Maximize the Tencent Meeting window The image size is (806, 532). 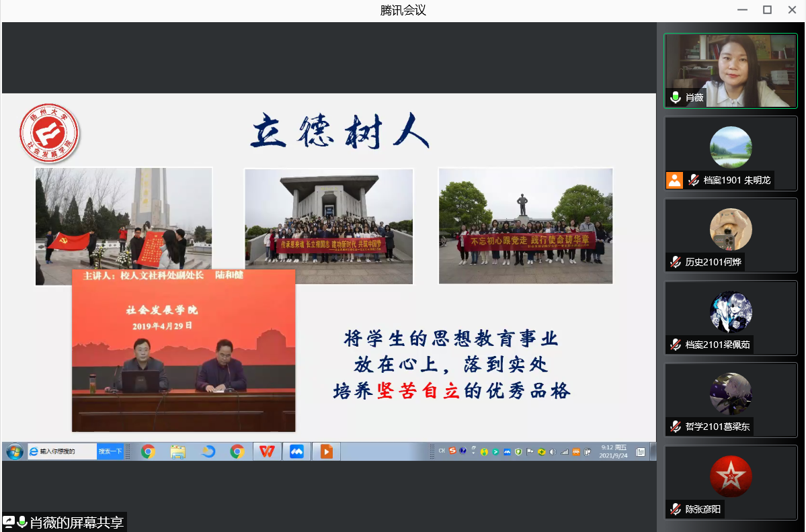point(767,9)
